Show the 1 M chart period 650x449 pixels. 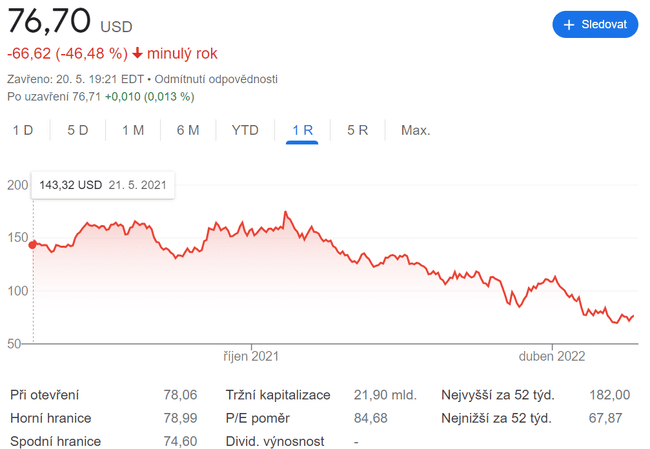tap(132, 130)
